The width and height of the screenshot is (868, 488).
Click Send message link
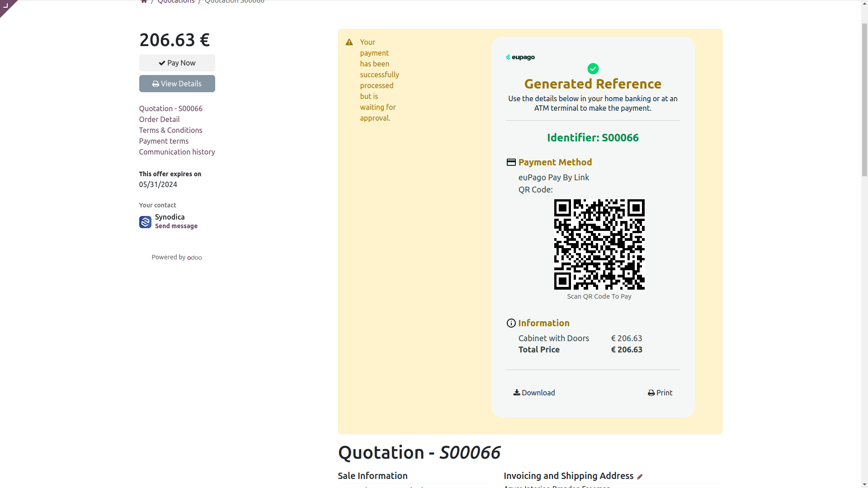coord(176,226)
